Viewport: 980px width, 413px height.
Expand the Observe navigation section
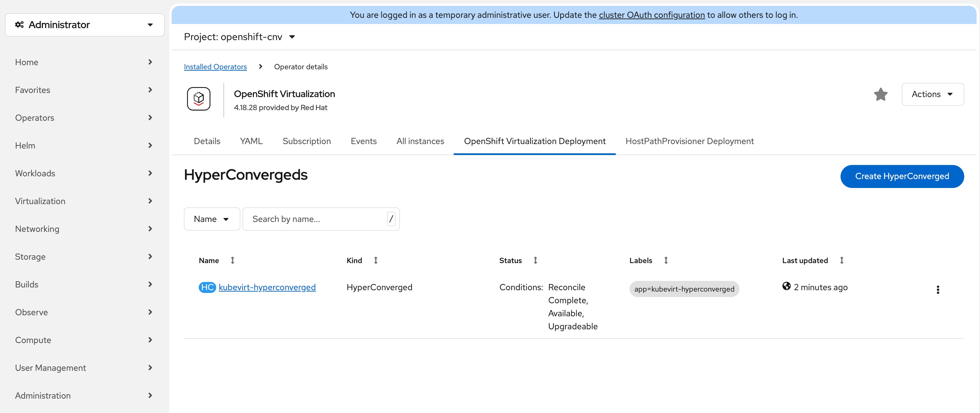coord(84,312)
